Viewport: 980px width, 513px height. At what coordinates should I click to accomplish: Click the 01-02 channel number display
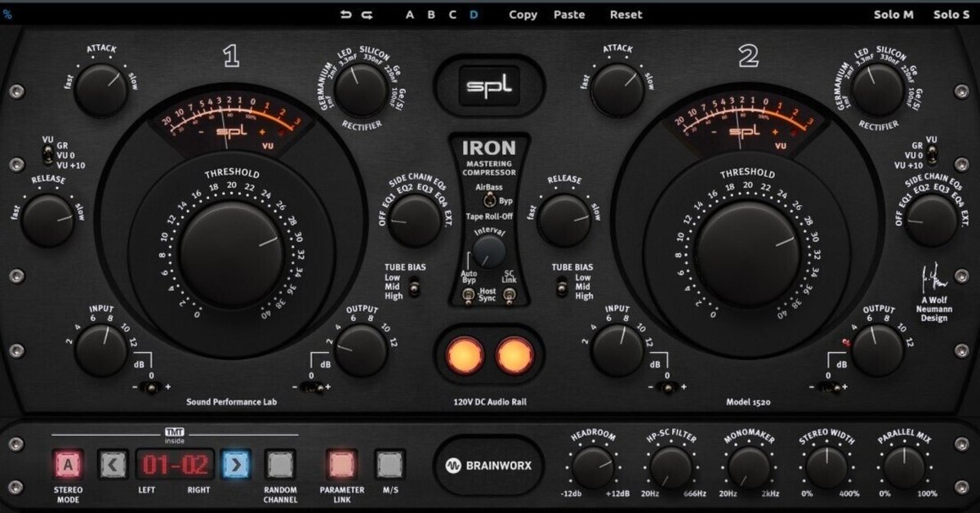pyautogui.click(x=175, y=466)
